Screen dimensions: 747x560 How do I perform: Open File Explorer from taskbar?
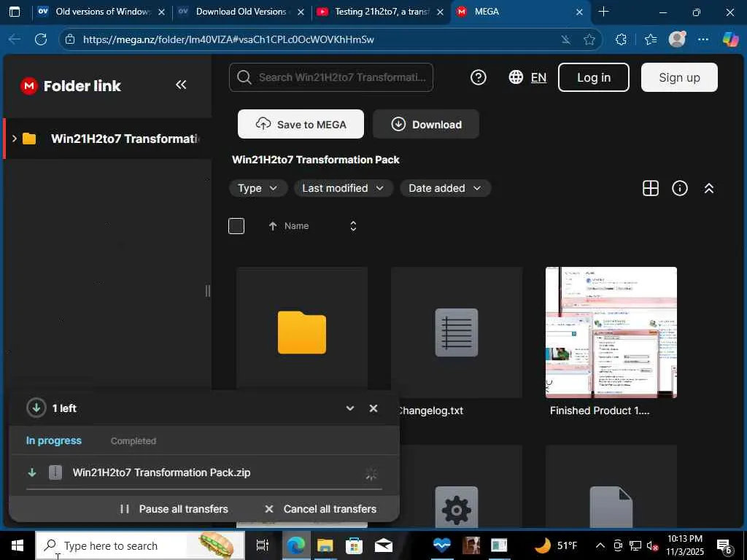325,545
